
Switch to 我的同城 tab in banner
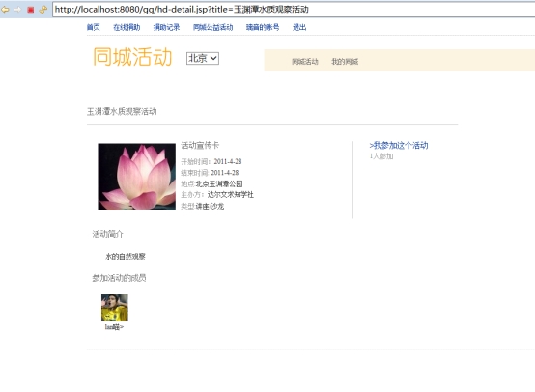[345, 62]
